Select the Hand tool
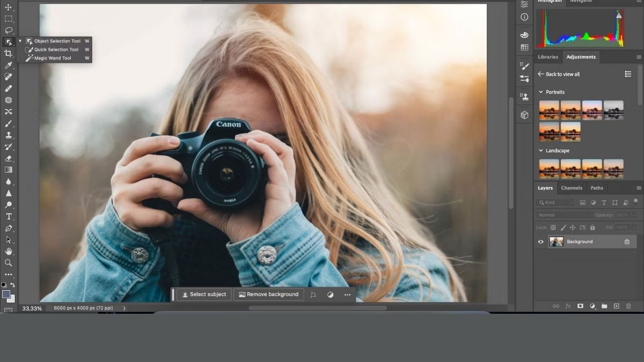This screenshot has width=644, height=362. [x=8, y=251]
